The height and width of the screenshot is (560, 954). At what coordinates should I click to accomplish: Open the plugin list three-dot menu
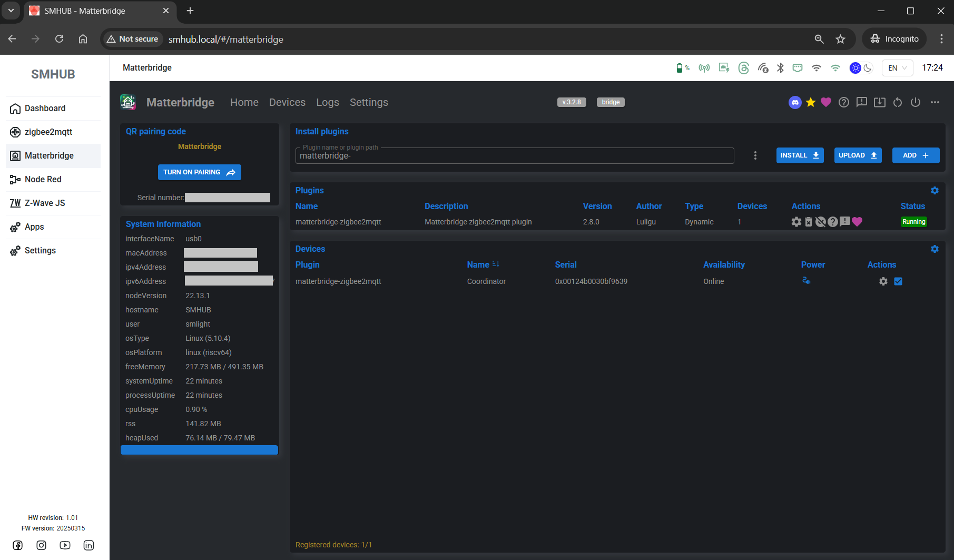point(755,155)
